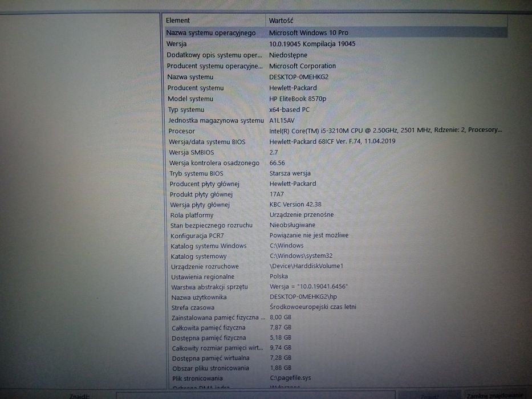Select the 'Nazwa systemu operacyjnego' row
532x399 pixels.
(335, 33)
